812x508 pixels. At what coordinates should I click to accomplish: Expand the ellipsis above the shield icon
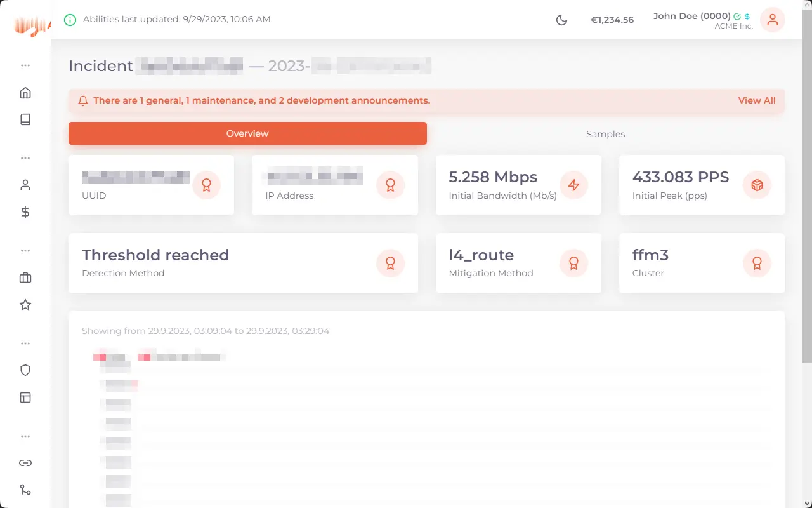click(x=25, y=343)
